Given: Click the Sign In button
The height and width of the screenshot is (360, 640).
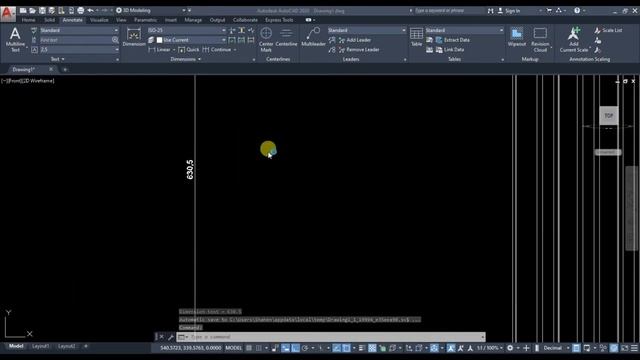Looking at the screenshot, I should click(x=509, y=11).
